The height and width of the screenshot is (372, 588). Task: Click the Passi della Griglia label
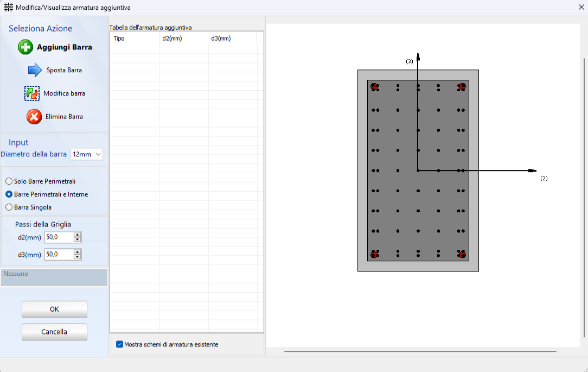(x=43, y=224)
